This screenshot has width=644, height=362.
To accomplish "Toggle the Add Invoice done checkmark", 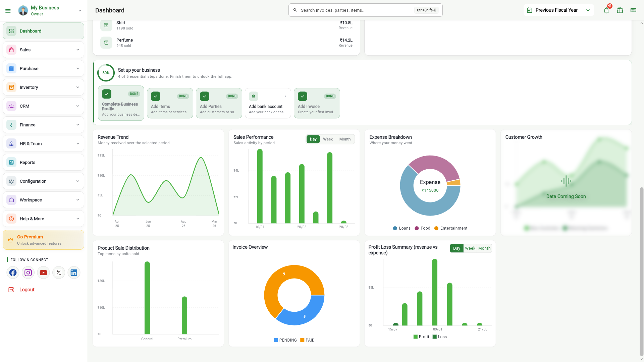I will click(303, 96).
